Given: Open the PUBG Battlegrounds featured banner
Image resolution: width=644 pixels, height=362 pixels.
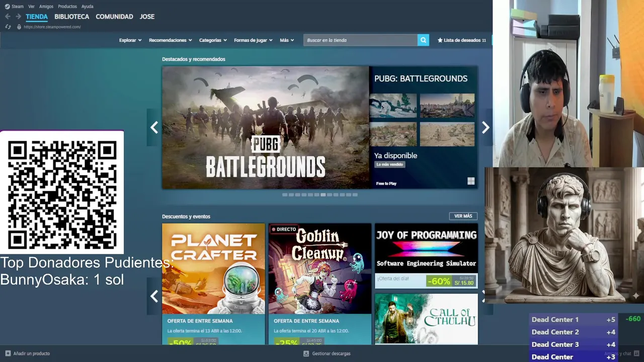Looking at the screenshot, I should 266,128.
